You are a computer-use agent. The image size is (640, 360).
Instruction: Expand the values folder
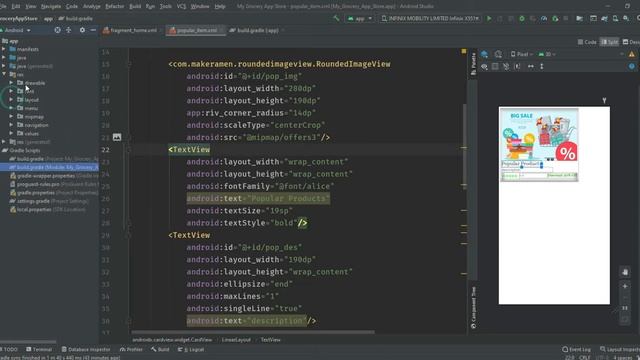(11, 133)
